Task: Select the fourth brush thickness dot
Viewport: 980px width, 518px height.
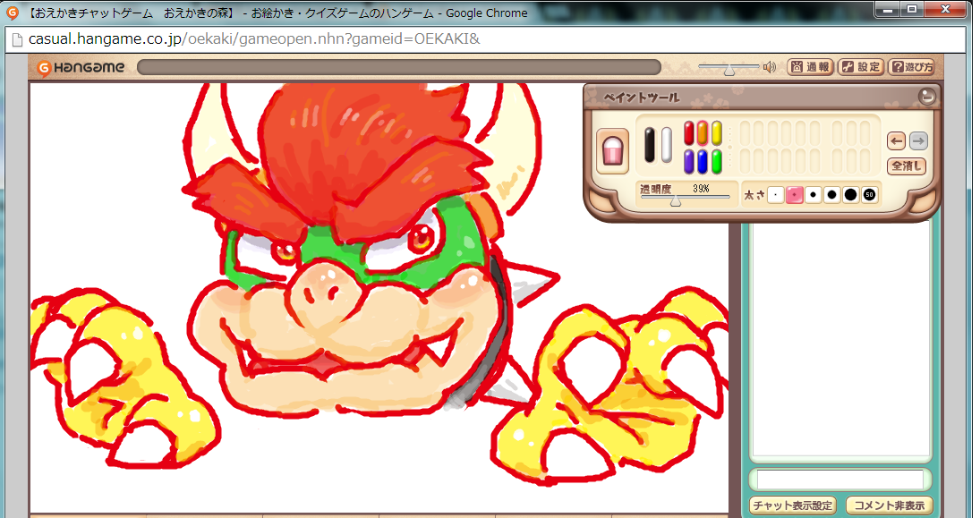Action: [831, 195]
